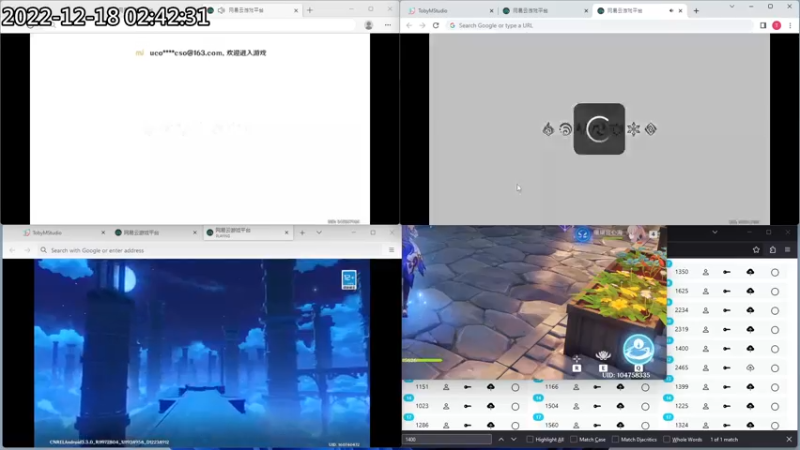Click the person icon in row 1225
Image resolution: width=800 pixels, height=450 pixels.
706,406
